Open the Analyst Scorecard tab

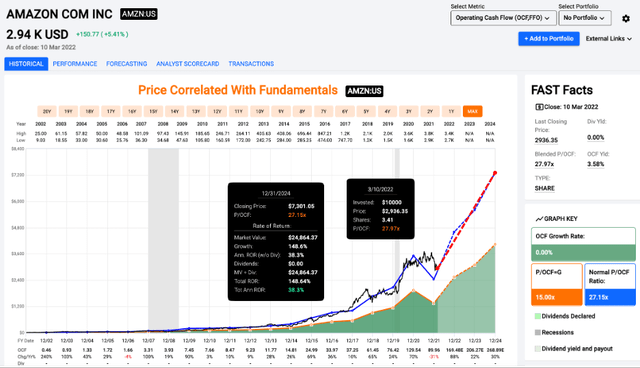(x=188, y=64)
